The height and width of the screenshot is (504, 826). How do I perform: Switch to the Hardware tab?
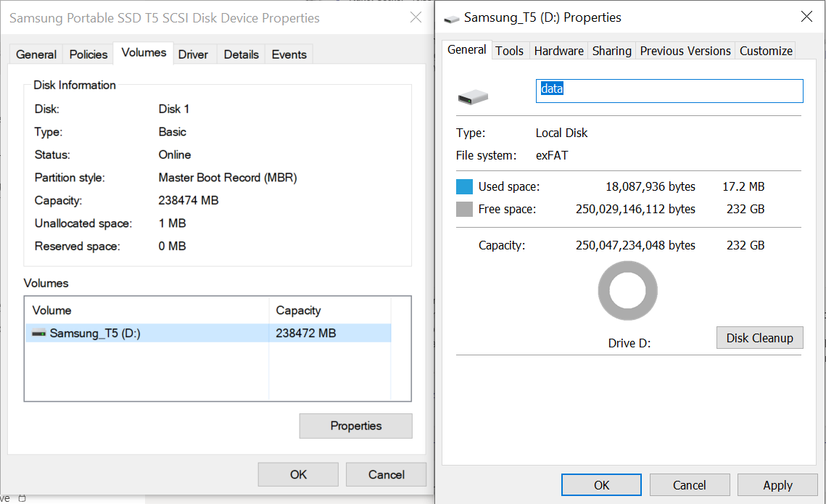click(x=559, y=51)
